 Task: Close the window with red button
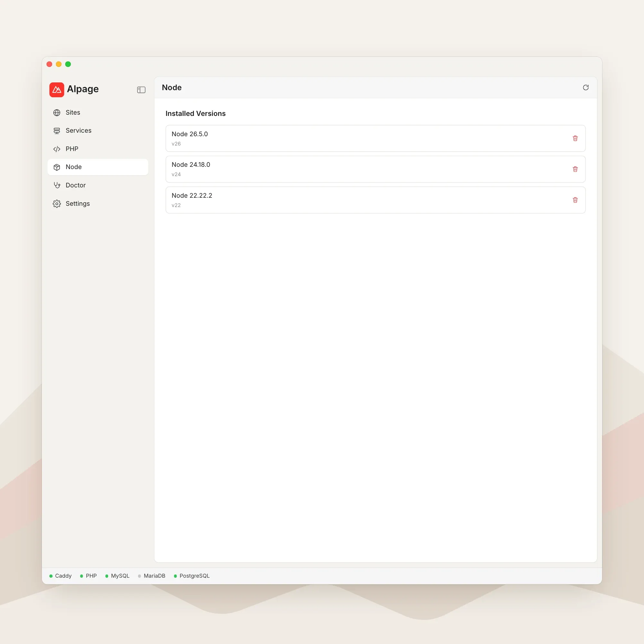[x=49, y=64]
